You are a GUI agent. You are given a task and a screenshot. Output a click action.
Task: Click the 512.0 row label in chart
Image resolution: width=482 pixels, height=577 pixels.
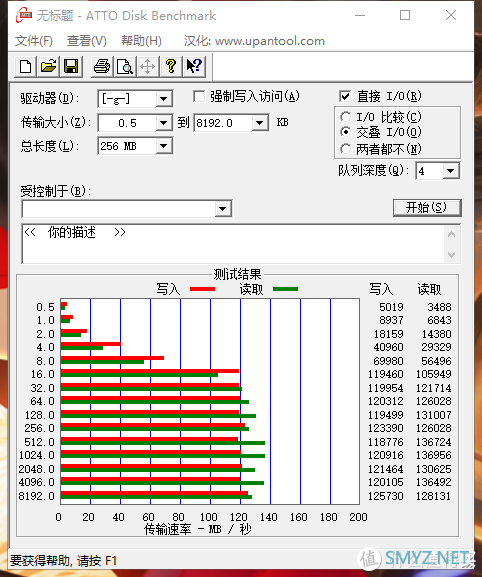click(x=39, y=442)
